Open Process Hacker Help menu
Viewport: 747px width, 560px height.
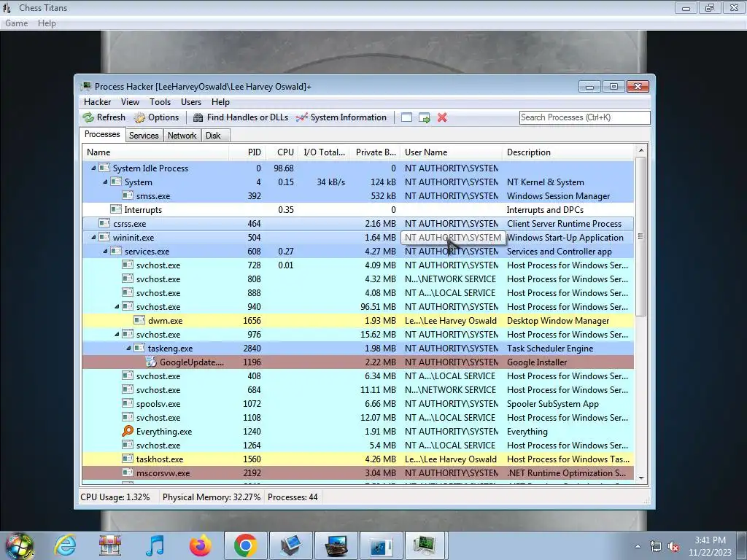220,102
